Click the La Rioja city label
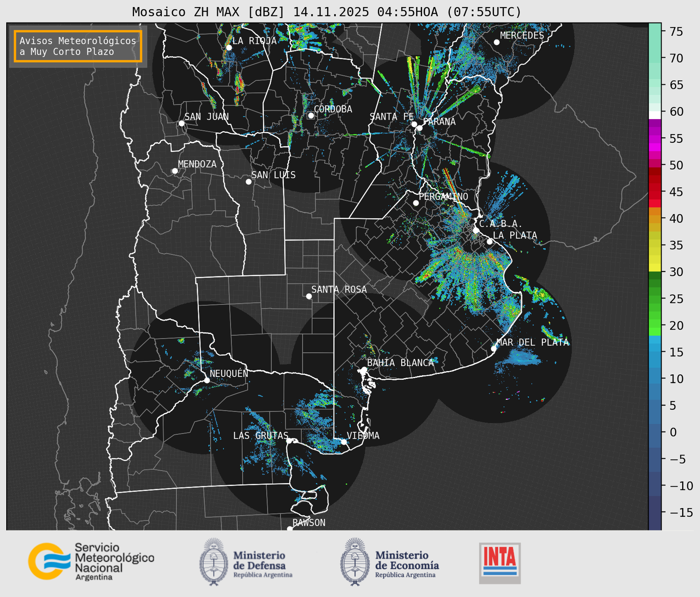Screen dimensions: 700x597 254,41
